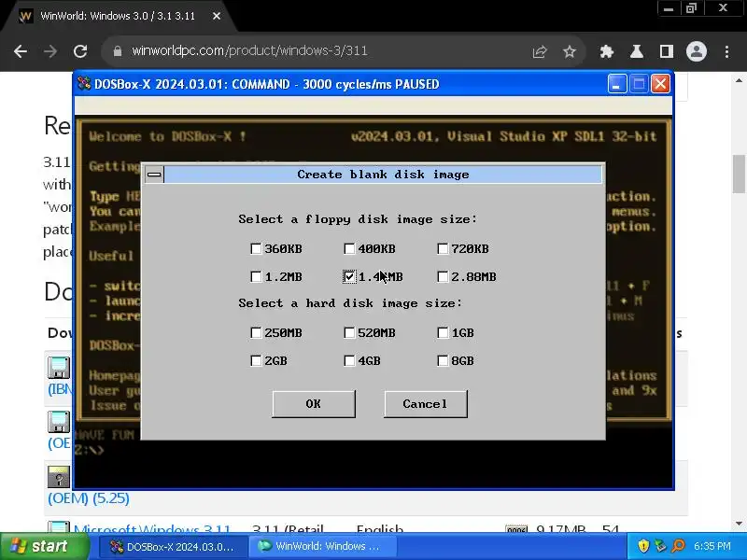Screen dimensions: 747x560
Task: Share this page via the share icon
Action: [540, 51]
